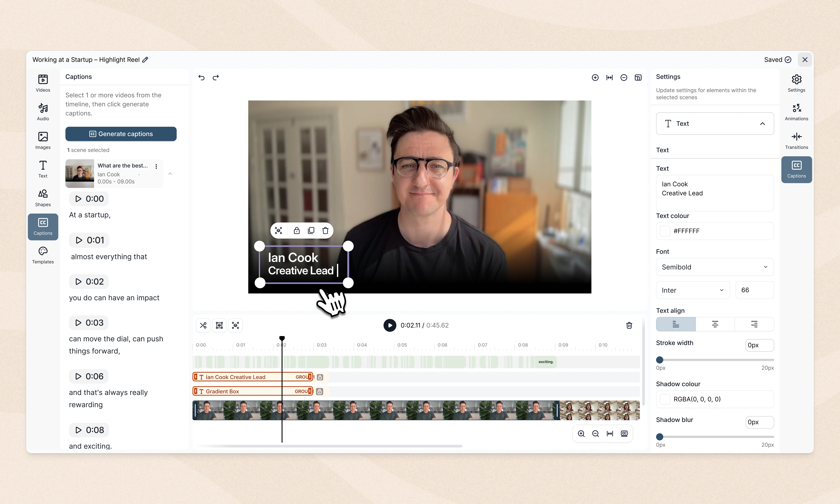Collapse the scene caption list chevron
840x504 pixels.
[x=170, y=174]
